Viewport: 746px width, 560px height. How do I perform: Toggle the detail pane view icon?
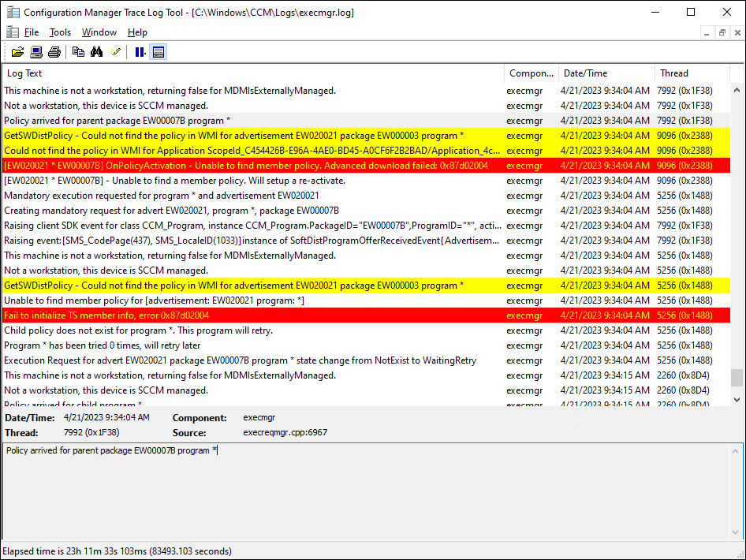point(158,52)
